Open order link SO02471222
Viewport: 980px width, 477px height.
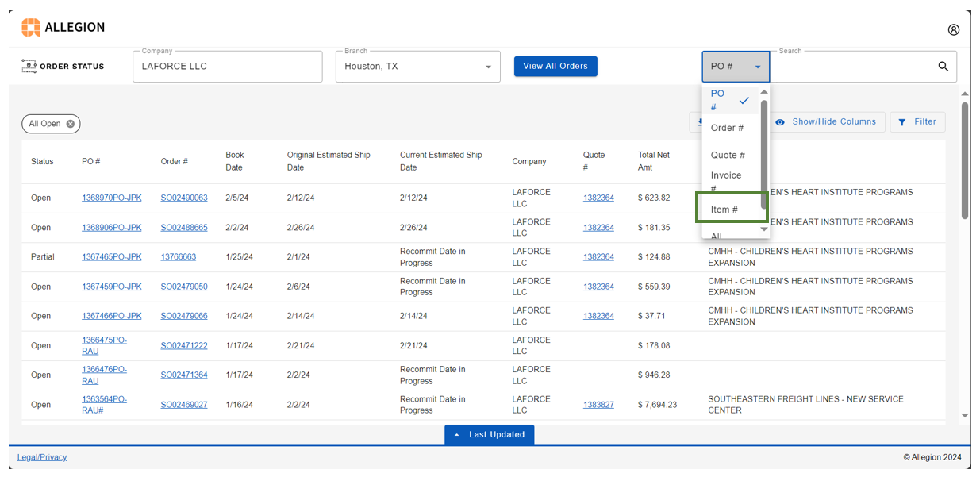click(x=184, y=346)
